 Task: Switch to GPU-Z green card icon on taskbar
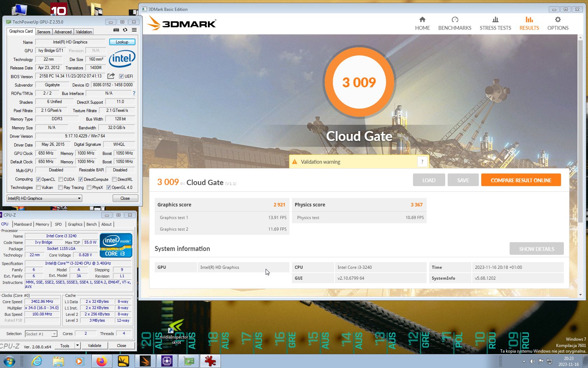click(x=189, y=361)
